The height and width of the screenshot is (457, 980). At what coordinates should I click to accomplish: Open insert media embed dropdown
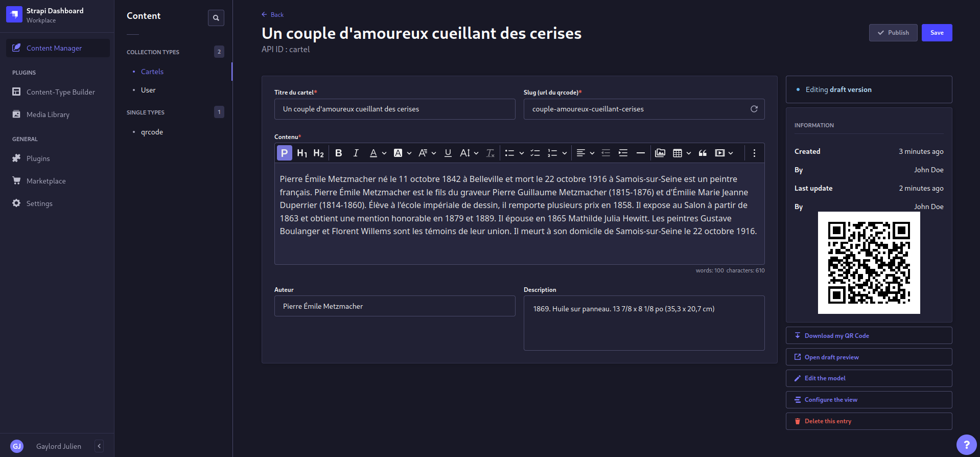click(x=724, y=153)
